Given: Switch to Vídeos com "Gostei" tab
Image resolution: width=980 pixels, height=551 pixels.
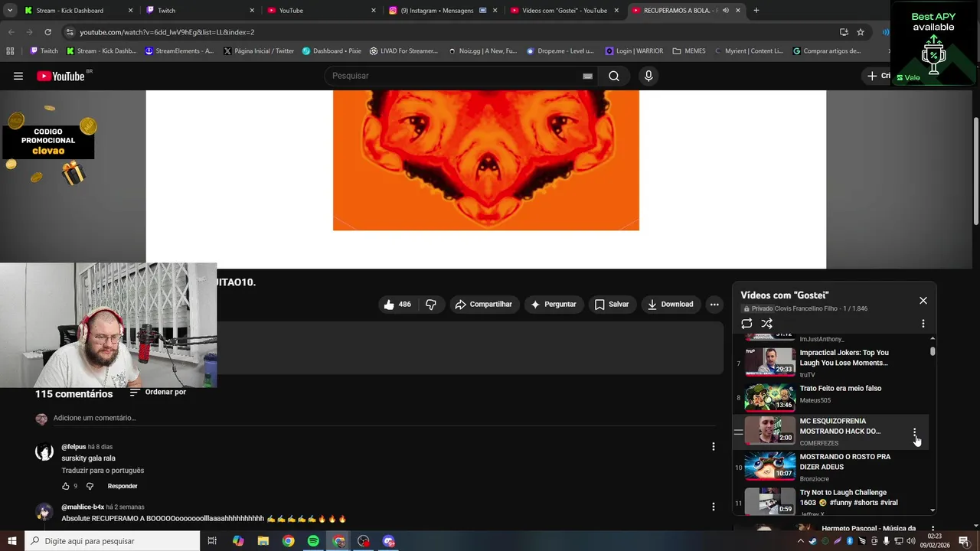Looking at the screenshot, I should pos(565,10).
